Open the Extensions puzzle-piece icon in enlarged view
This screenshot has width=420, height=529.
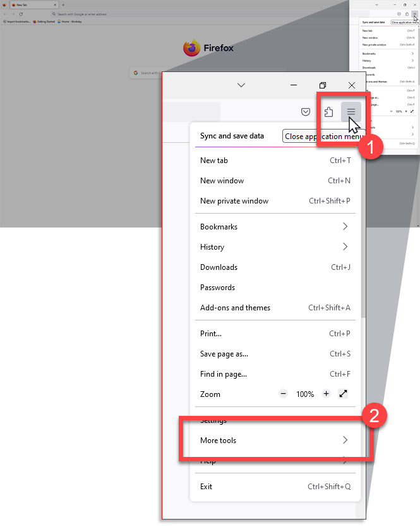coord(328,112)
